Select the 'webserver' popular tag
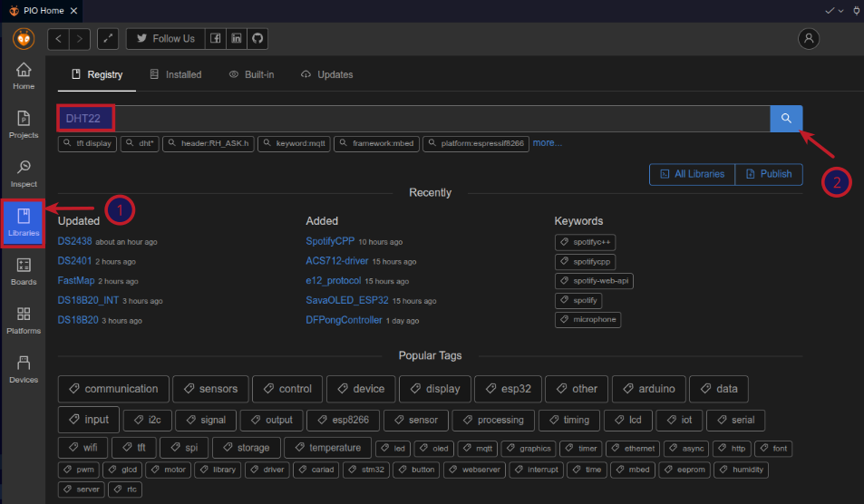The height and width of the screenshot is (504, 864). 474,470
